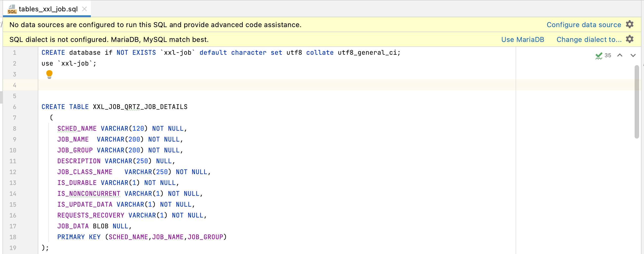Open gear settings beside Configure data source
This screenshot has height=254, width=644.
(629, 24)
